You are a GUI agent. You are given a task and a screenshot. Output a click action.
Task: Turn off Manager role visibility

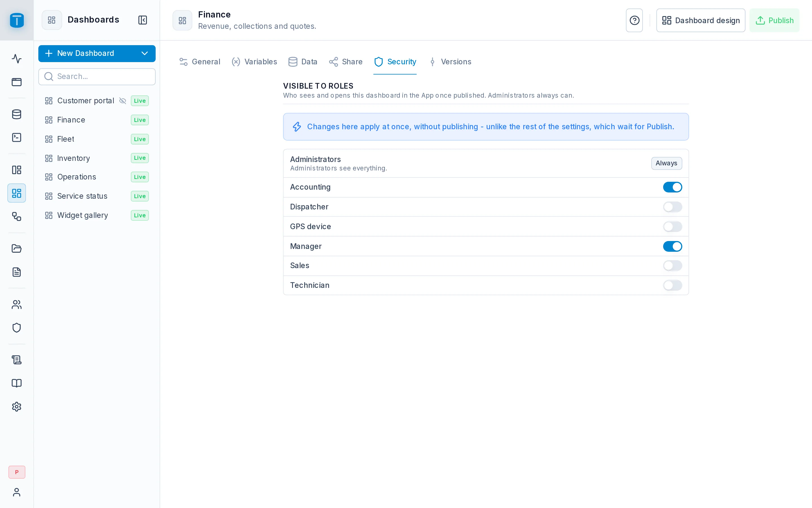[x=672, y=246]
